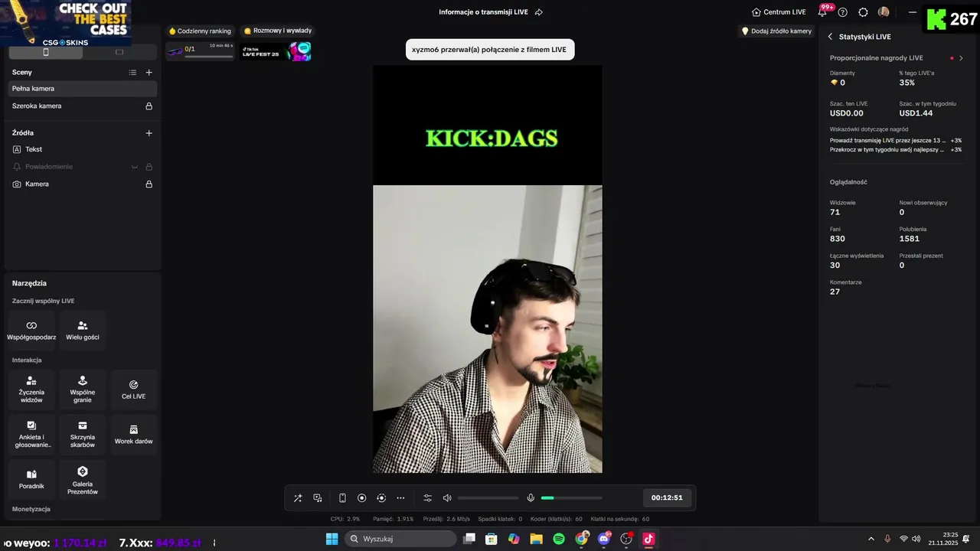This screenshot has width=980, height=551.
Task: Open the profile avatar menu
Action: pyautogui.click(x=884, y=12)
